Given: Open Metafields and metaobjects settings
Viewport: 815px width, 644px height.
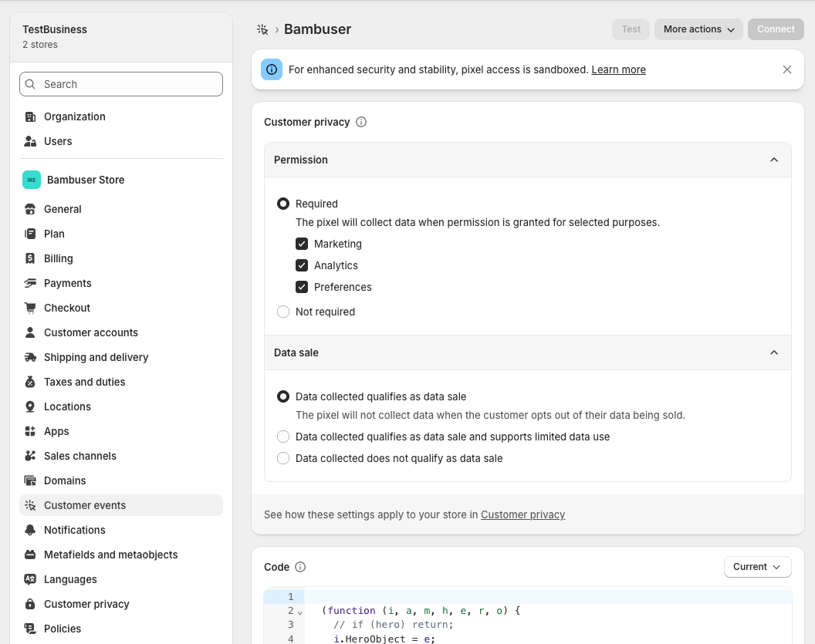Looking at the screenshot, I should point(121,555).
